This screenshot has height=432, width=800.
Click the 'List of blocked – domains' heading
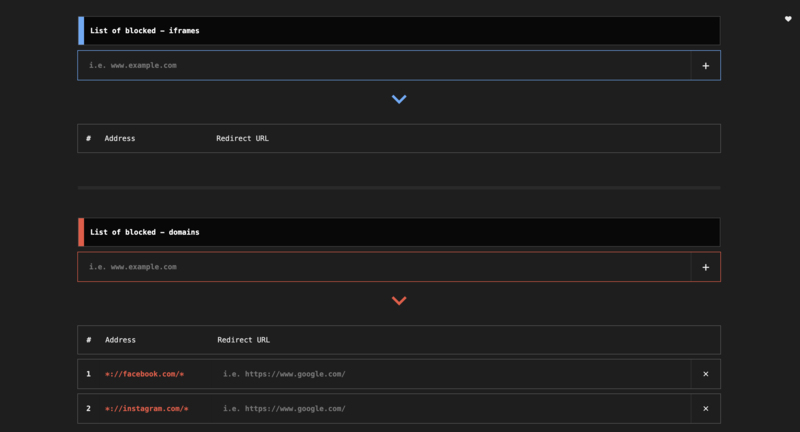pyautogui.click(x=145, y=232)
